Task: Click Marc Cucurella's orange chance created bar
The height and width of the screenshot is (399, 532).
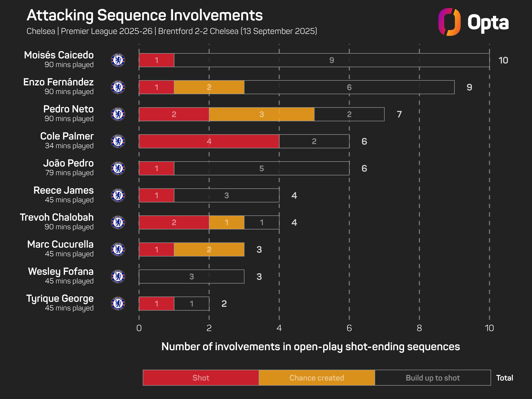Action: coord(209,249)
